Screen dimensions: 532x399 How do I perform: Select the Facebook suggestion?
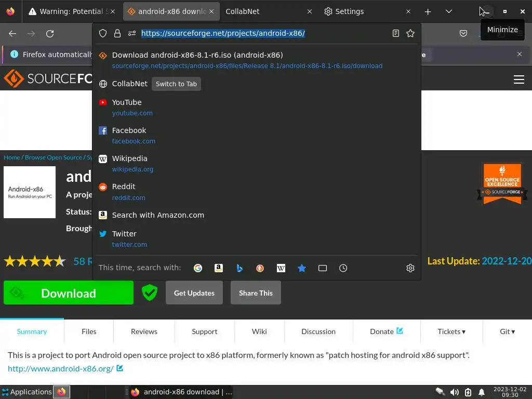click(257, 136)
